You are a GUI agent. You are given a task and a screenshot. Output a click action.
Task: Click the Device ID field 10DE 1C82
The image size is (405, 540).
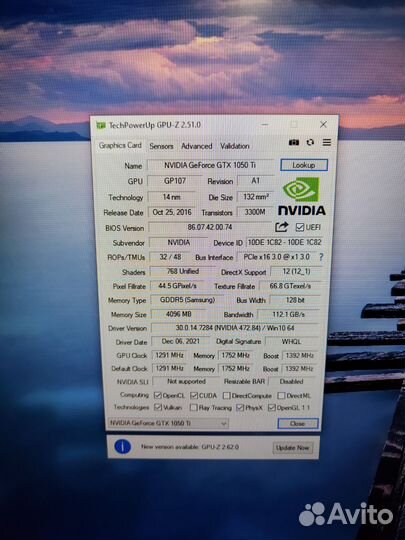click(284, 242)
